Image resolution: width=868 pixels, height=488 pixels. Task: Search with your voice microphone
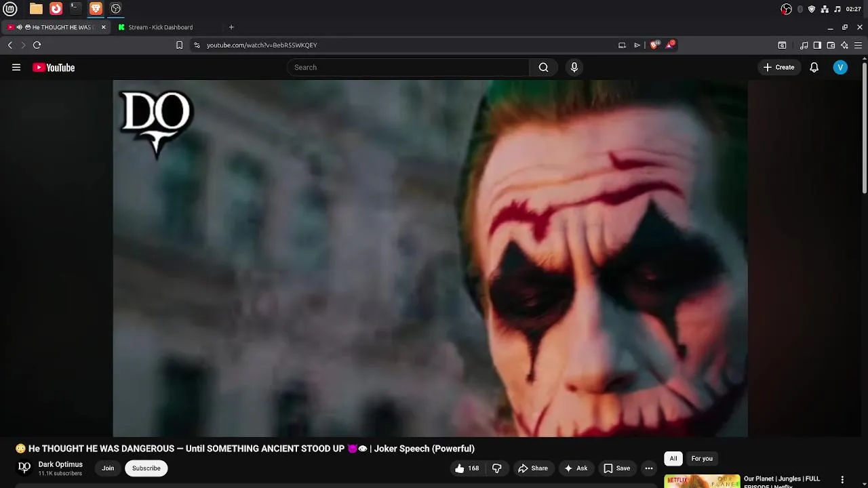(574, 67)
